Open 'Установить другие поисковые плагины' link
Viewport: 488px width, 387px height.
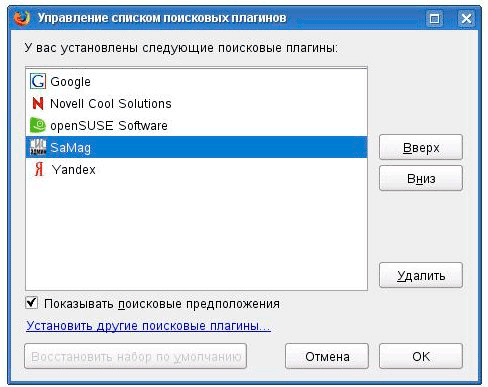(x=148, y=326)
